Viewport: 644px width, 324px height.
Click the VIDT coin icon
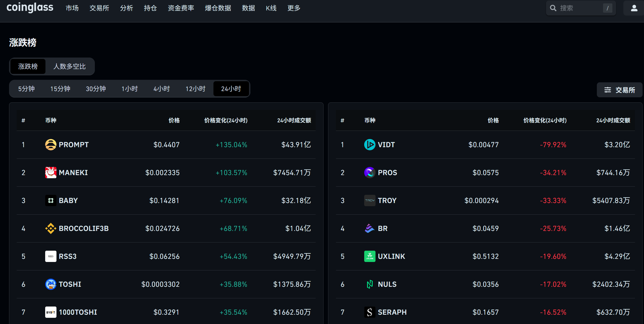tap(370, 145)
